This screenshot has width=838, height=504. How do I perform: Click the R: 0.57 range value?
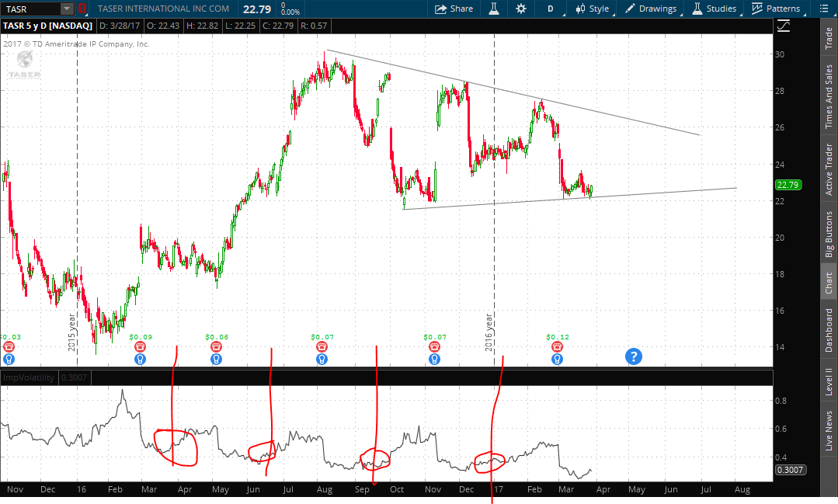(314, 26)
